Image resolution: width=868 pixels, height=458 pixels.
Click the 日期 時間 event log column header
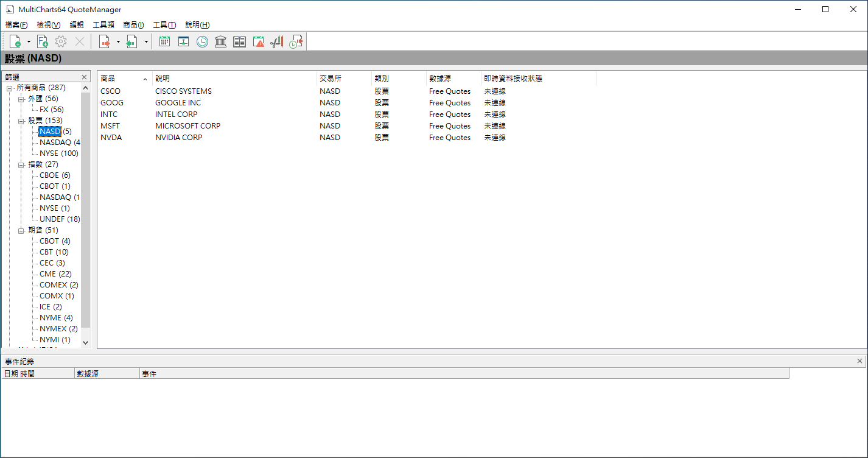(38, 373)
